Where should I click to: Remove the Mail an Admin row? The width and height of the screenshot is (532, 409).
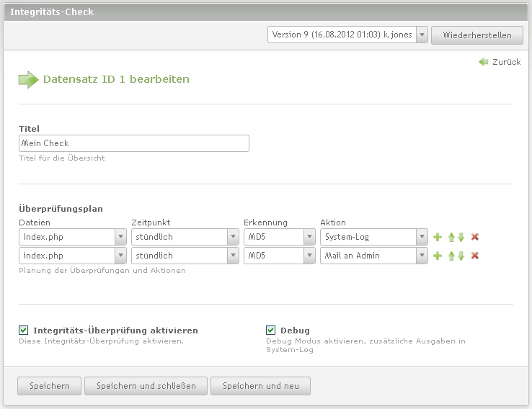(474, 256)
